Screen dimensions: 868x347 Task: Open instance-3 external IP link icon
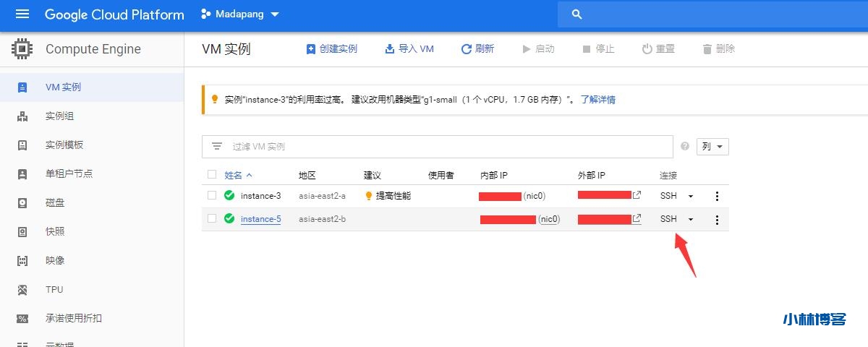[x=637, y=195]
